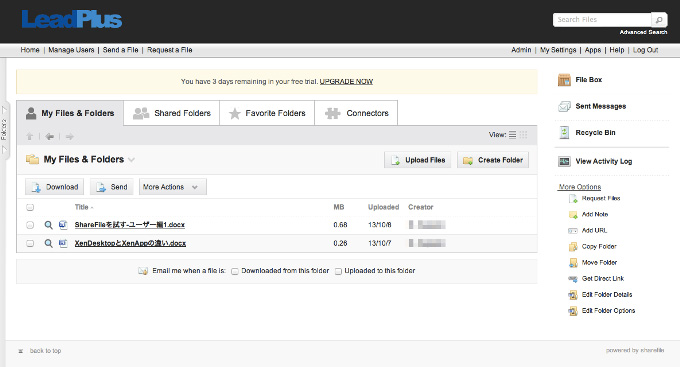Open Request a File menu
This screenshot has height=367, width=680.
click(170, 50)
